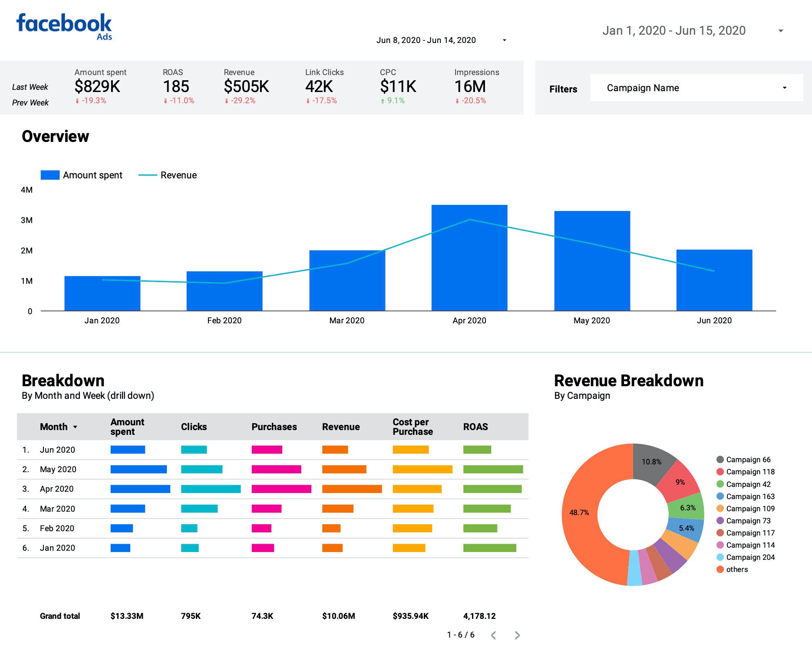Click the green increase arrow next to 9.1%
Screen dimensions: 812x654
tap(382, 101)
